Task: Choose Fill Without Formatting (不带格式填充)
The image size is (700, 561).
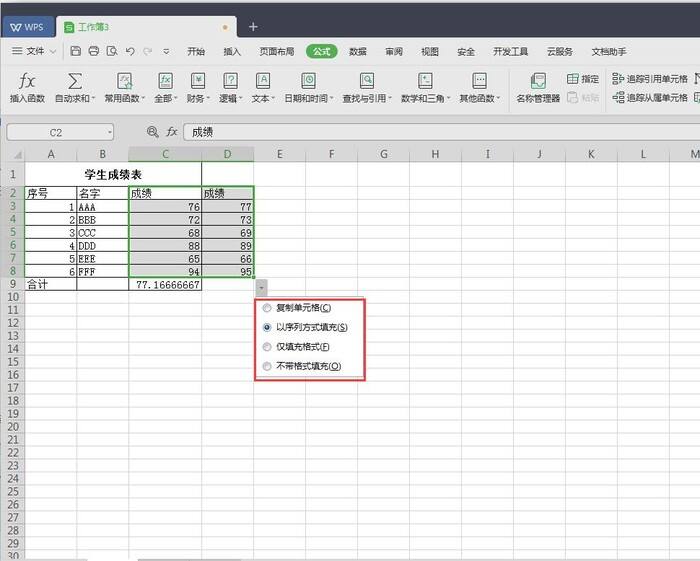Action: point(267,366)
